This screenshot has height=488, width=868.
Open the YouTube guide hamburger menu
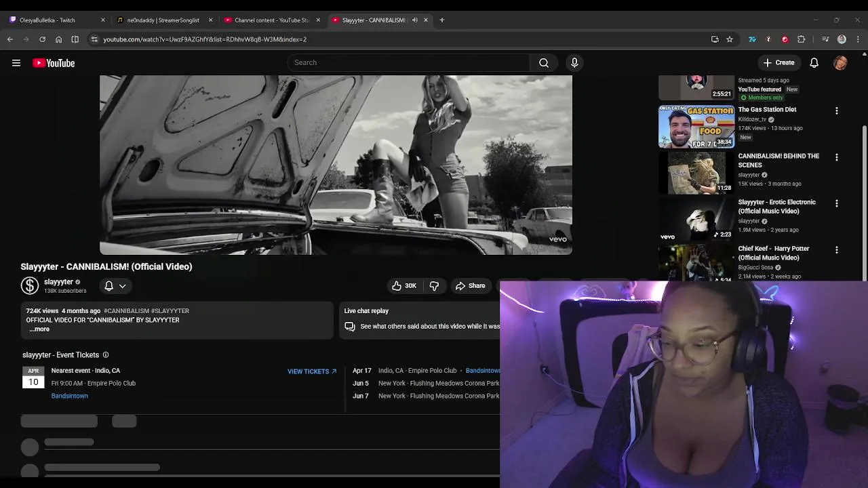coord(16,63)
